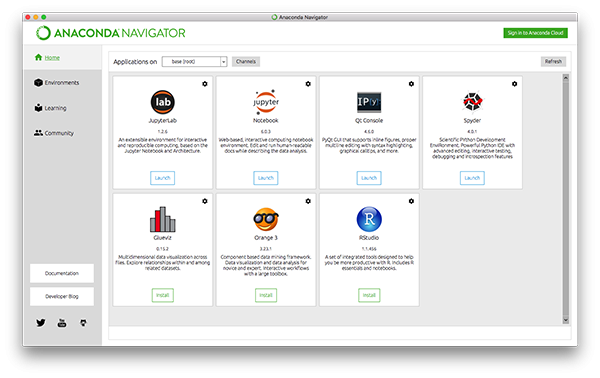
Task: Click the Glueviz bar chart logo
Action: click(163, 219)
